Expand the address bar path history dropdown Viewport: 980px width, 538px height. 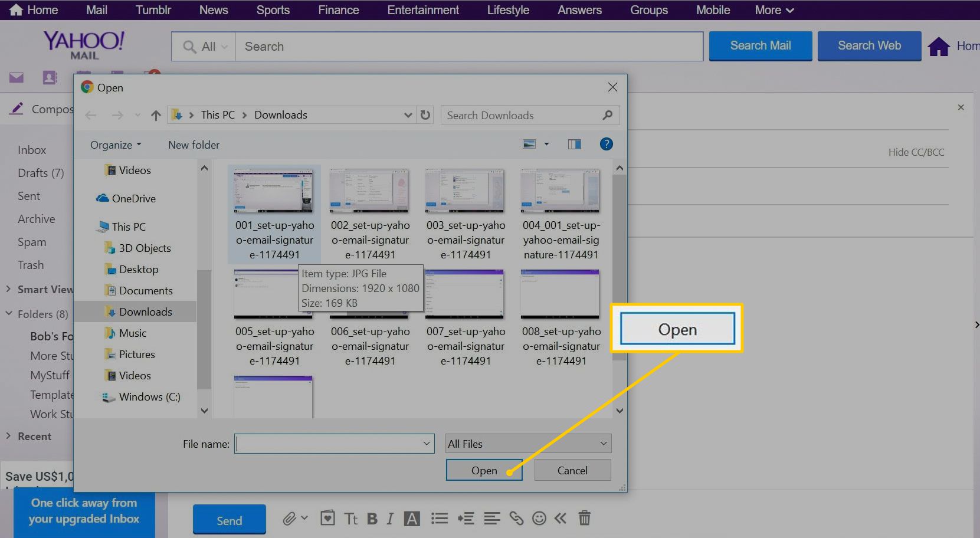click(x=408, y=115)
